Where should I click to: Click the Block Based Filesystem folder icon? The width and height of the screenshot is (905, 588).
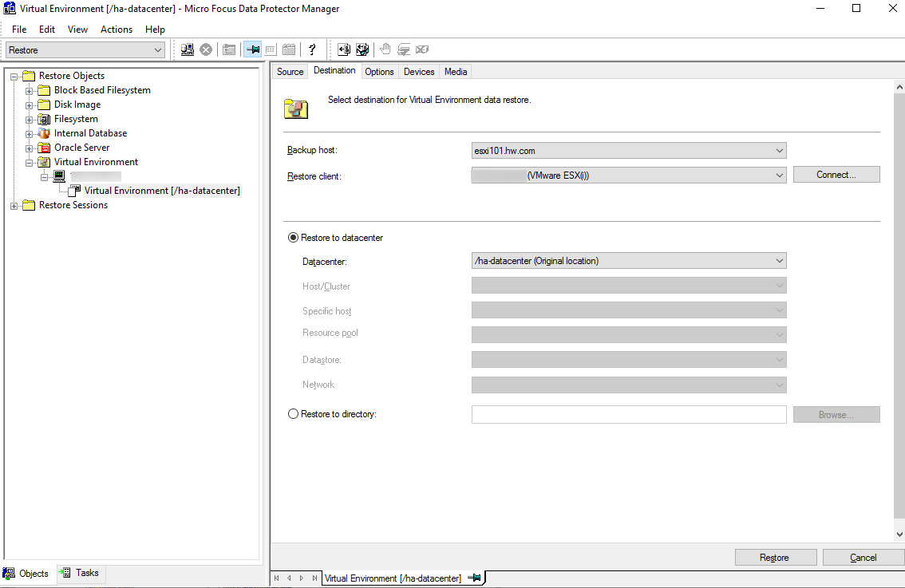[x=44, y=90]
